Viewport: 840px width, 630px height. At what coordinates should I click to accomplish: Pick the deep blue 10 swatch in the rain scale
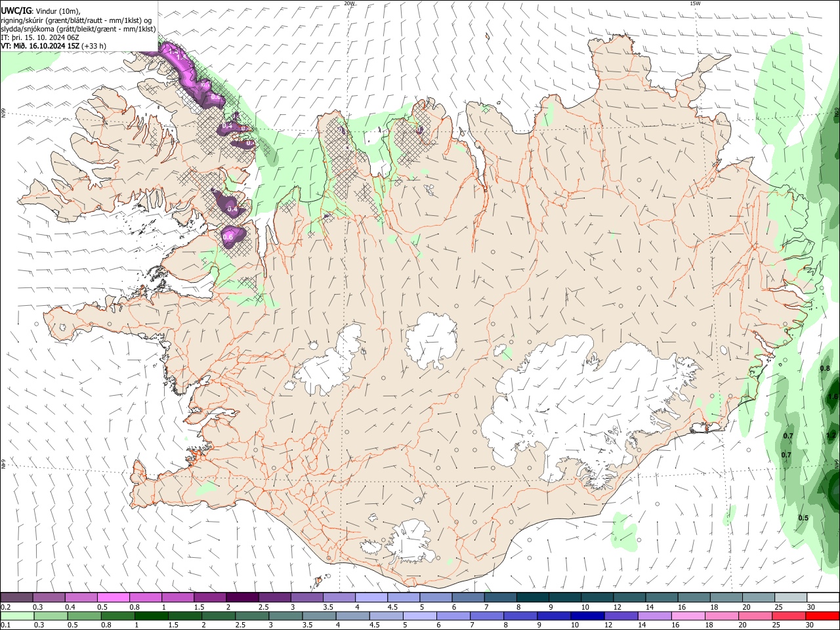[587, 616]
